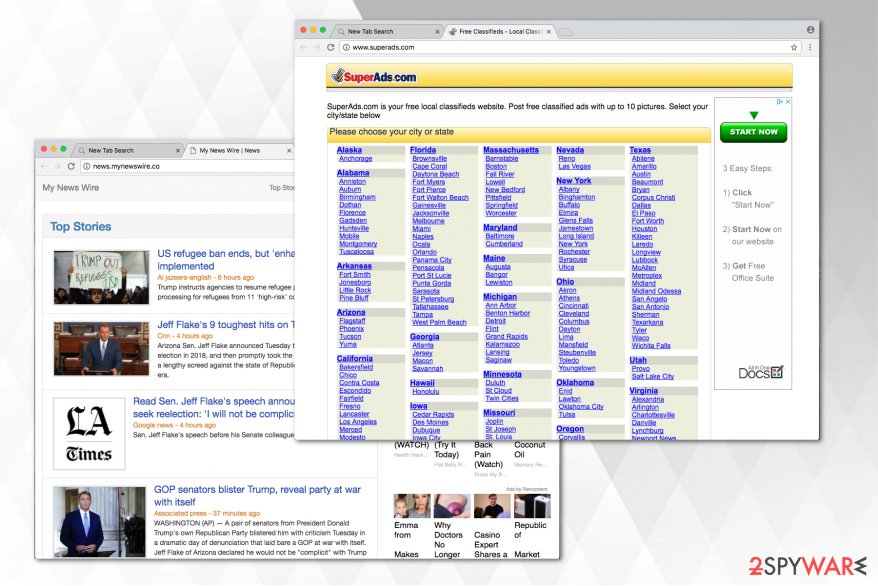
Task: Click back arrow in SuperAds window
Action: point(303,48)
